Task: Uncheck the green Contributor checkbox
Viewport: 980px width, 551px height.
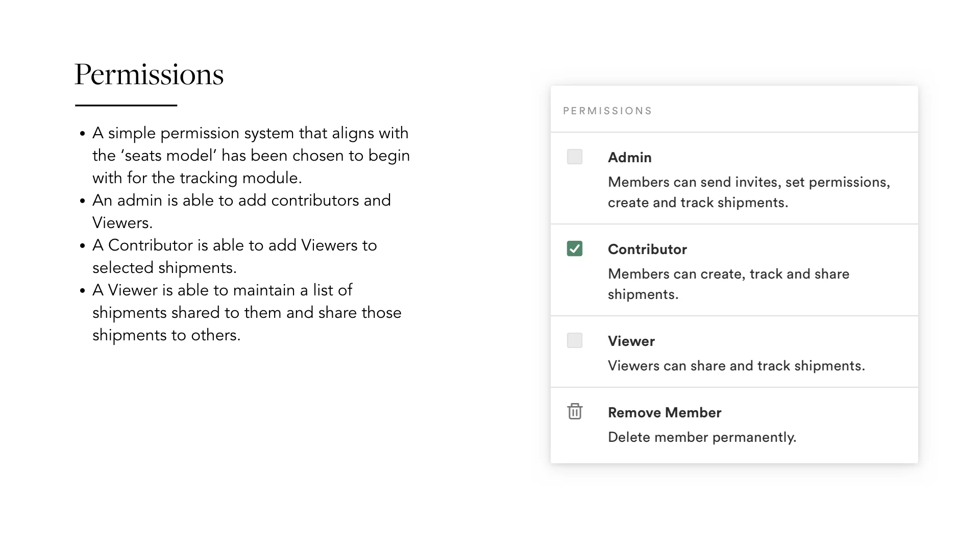Action: pos(575,248)
